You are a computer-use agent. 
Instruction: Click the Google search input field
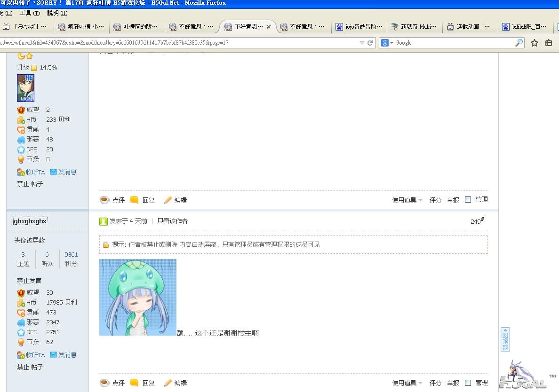coord(454,43)
